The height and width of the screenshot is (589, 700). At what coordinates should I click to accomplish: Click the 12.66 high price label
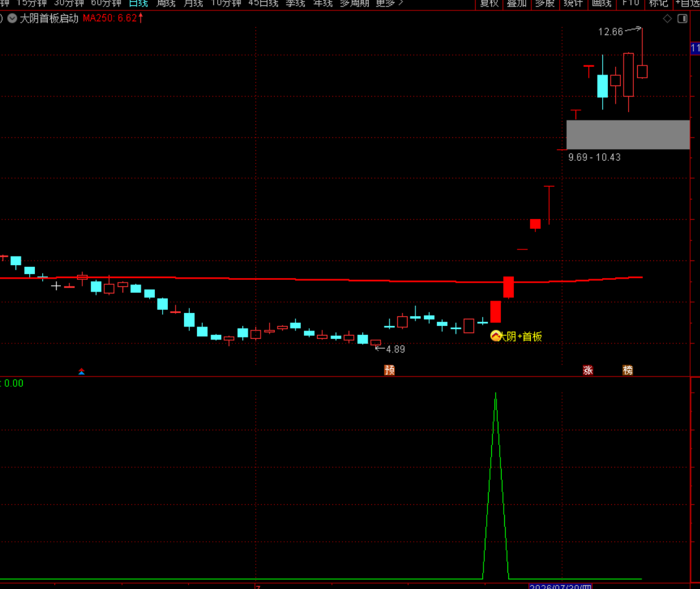pos(611,32)
